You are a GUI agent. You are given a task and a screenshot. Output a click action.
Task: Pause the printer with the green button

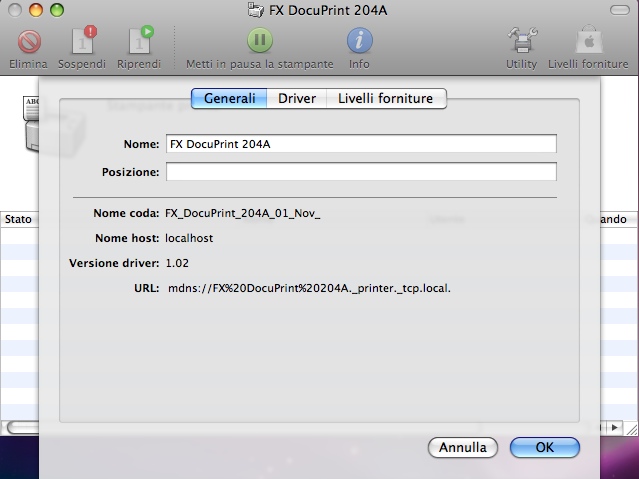[x=260, y=40]
